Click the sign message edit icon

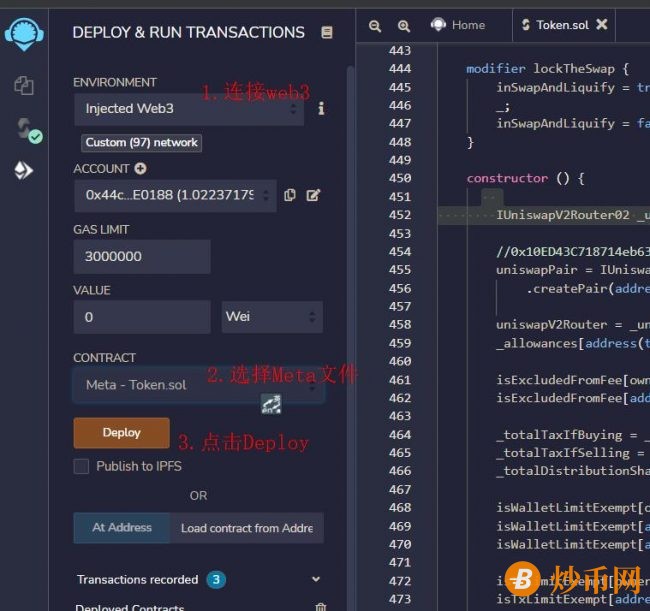pos(313,195)
